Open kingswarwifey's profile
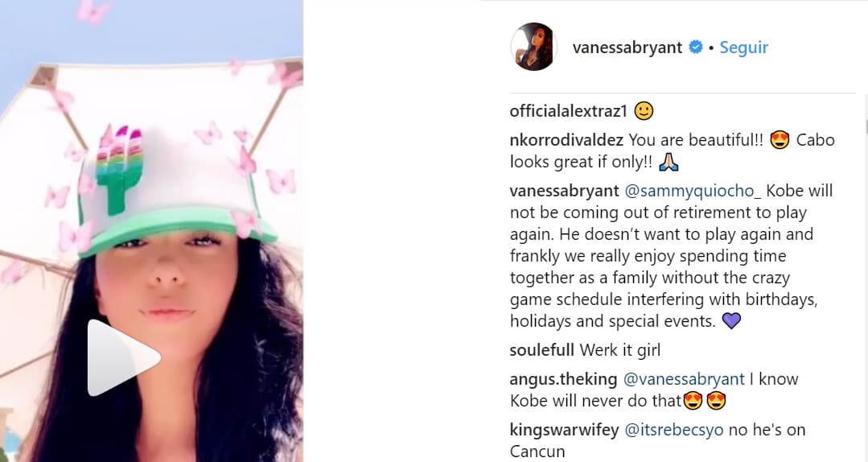This screenshot has width=868, height=462. click(x=563, y=430)
